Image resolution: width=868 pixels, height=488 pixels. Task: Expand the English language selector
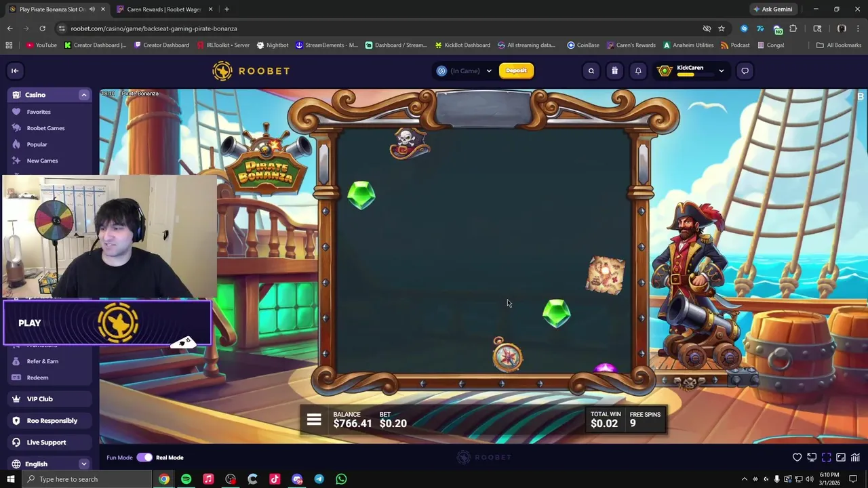84,464
